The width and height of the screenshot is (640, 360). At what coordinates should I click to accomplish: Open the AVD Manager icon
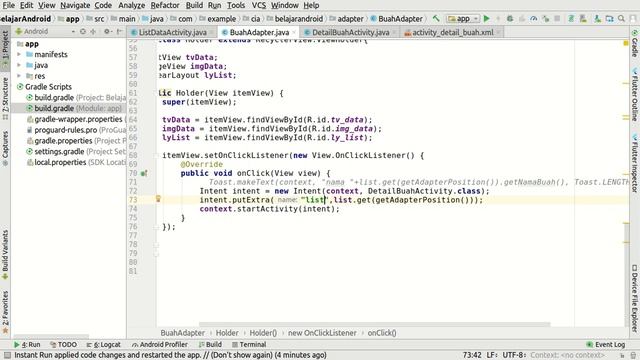pyautogui.click(x=583, y=18)
